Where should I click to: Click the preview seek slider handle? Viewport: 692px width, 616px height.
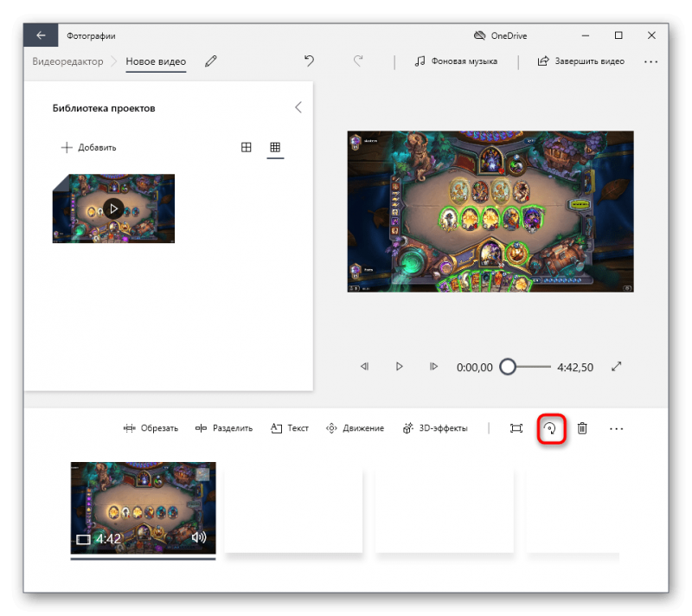point(508,367)
